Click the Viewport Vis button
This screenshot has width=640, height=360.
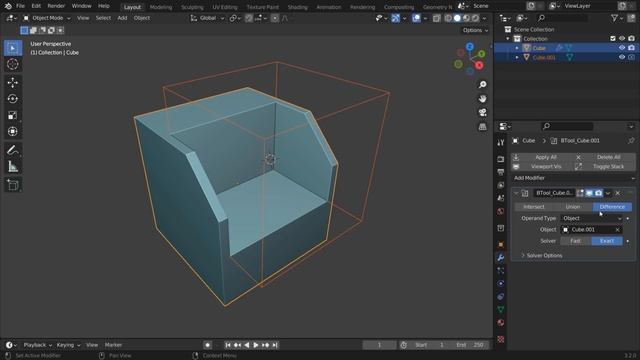(x=542, y=167)
